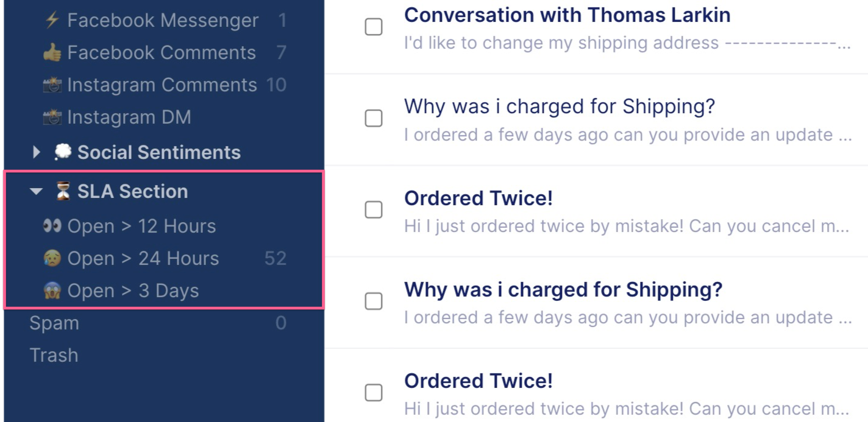Select the first Ordered Twice! ticket checkbox
The image size is (868, 422).
coord(374,209)
